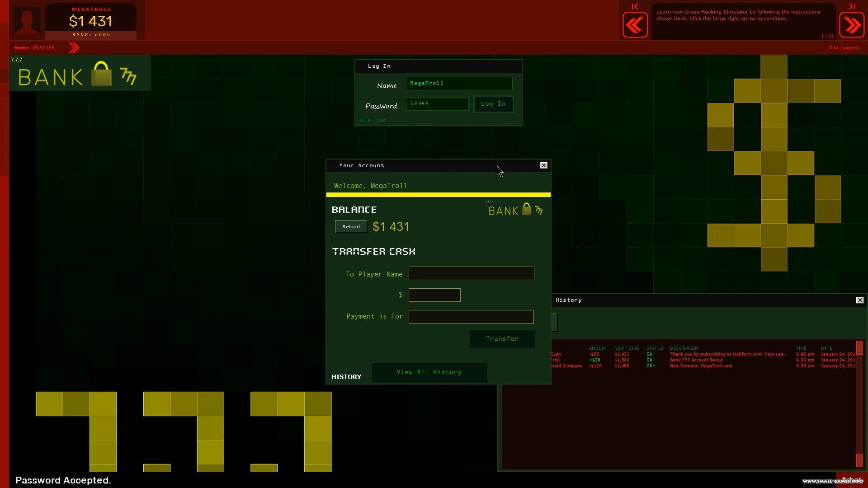Click the left navigation arrow icon
868x488 pixels.
(636, 25)
